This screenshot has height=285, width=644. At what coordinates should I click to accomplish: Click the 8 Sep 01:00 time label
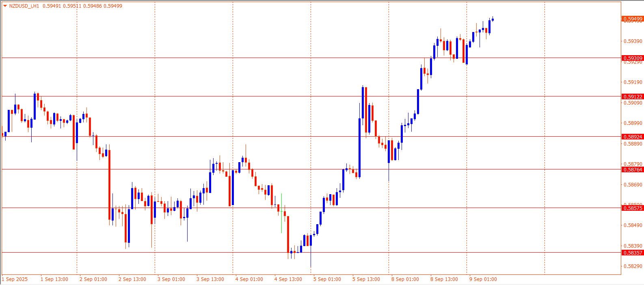[x=405, y=279]
